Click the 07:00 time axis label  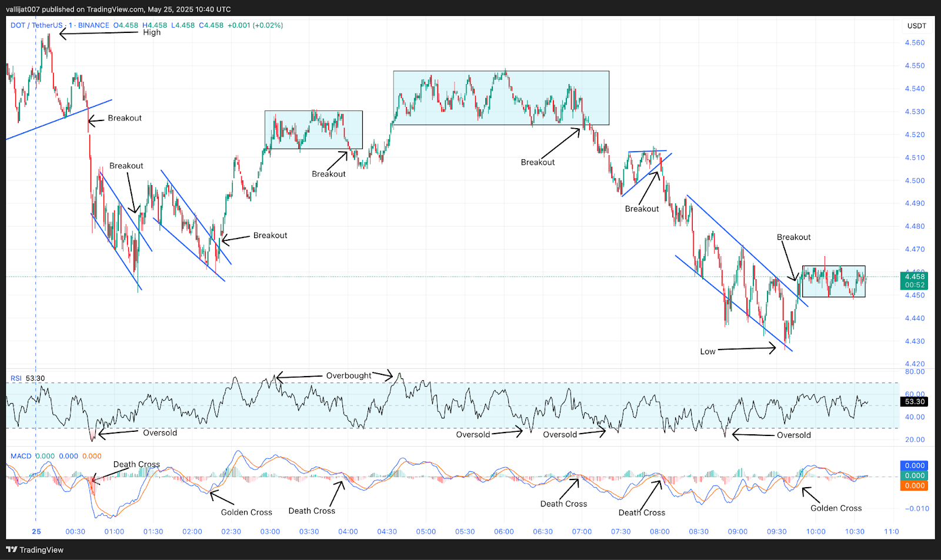(582, 531)
